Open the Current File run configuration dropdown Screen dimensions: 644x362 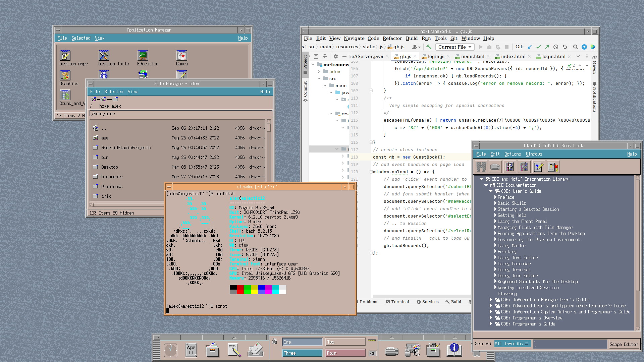[455, 47]
